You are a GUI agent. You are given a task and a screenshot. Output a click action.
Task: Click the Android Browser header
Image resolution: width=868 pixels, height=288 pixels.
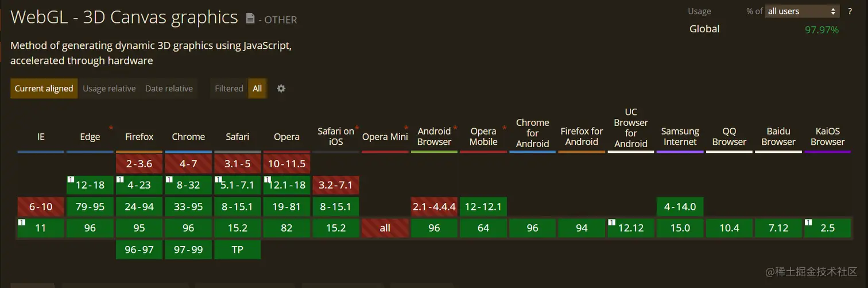tap(434, 137)
